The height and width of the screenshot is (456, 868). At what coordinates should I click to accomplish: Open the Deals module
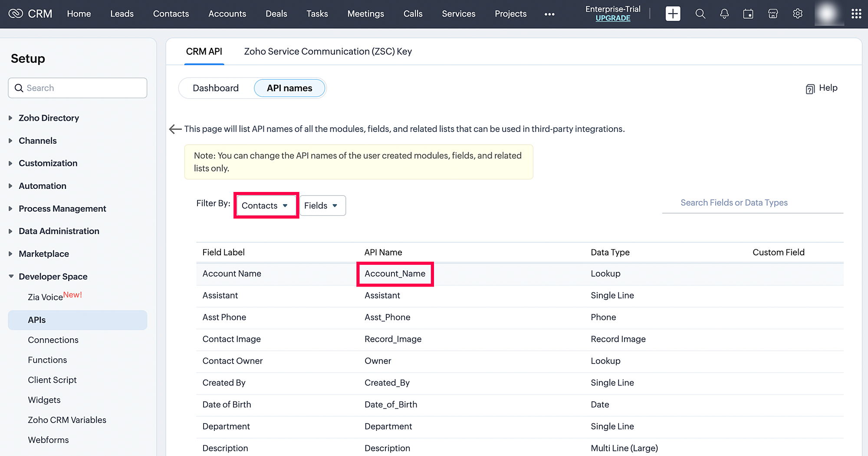[276, 14]
